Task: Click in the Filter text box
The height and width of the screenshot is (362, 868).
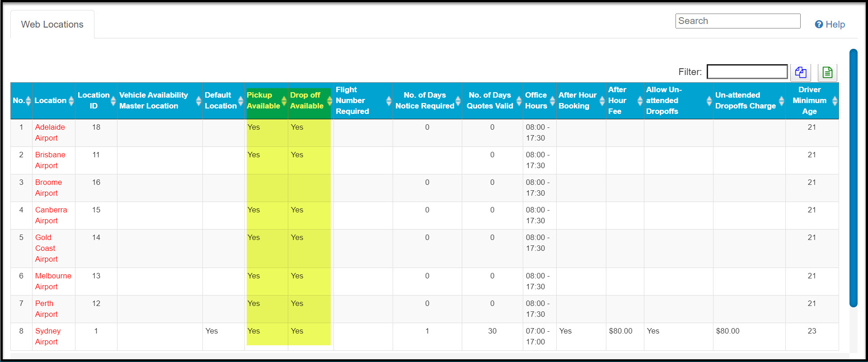Action: pyautogui.click(x=747, y=72)
